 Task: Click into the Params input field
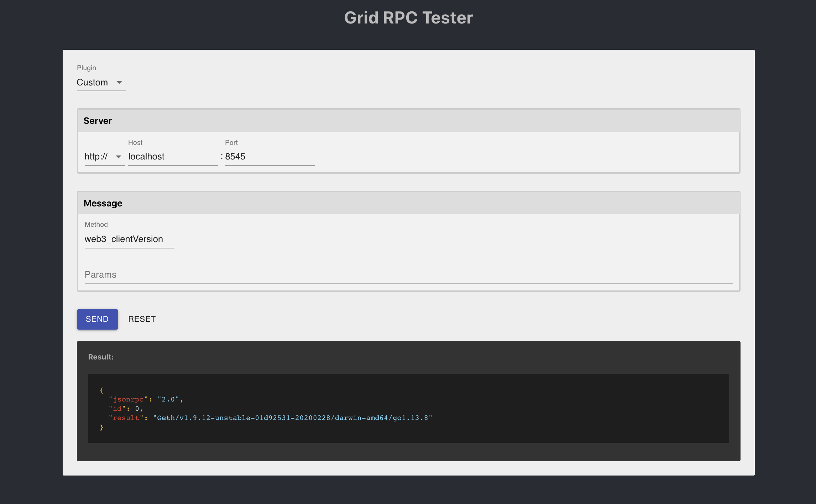[x=408, y=275]
